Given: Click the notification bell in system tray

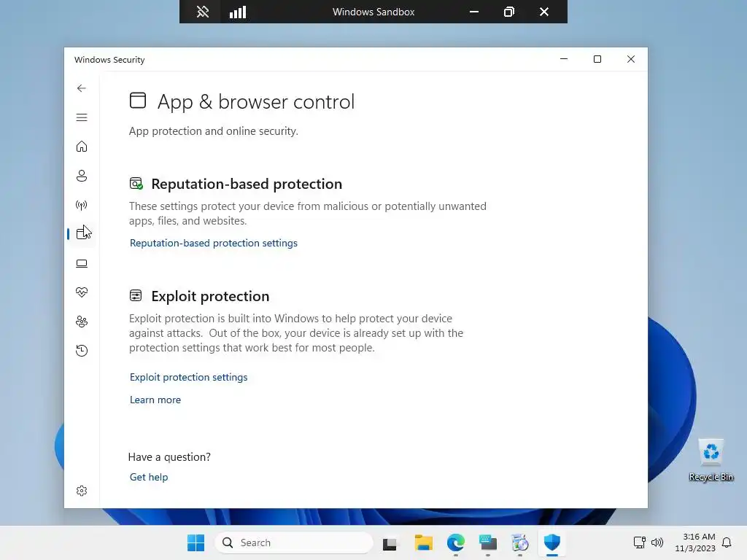Looking at the screenshot, I should 727,542.
